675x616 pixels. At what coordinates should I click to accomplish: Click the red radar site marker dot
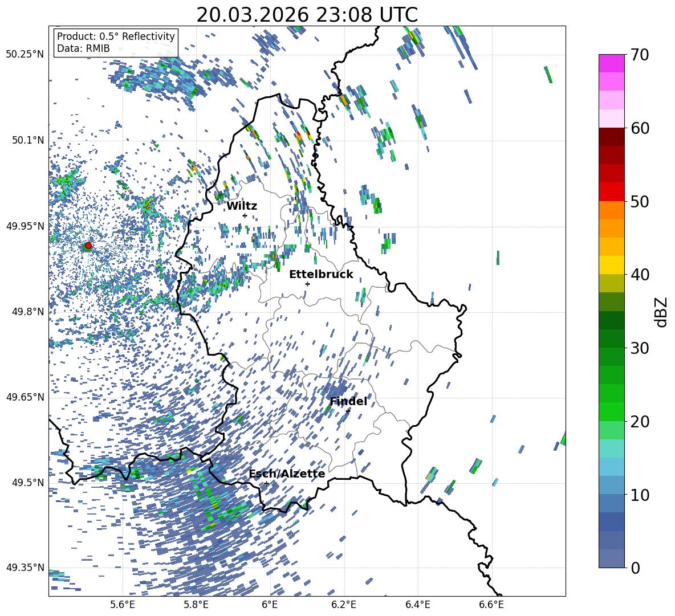[x=88, y=246]
